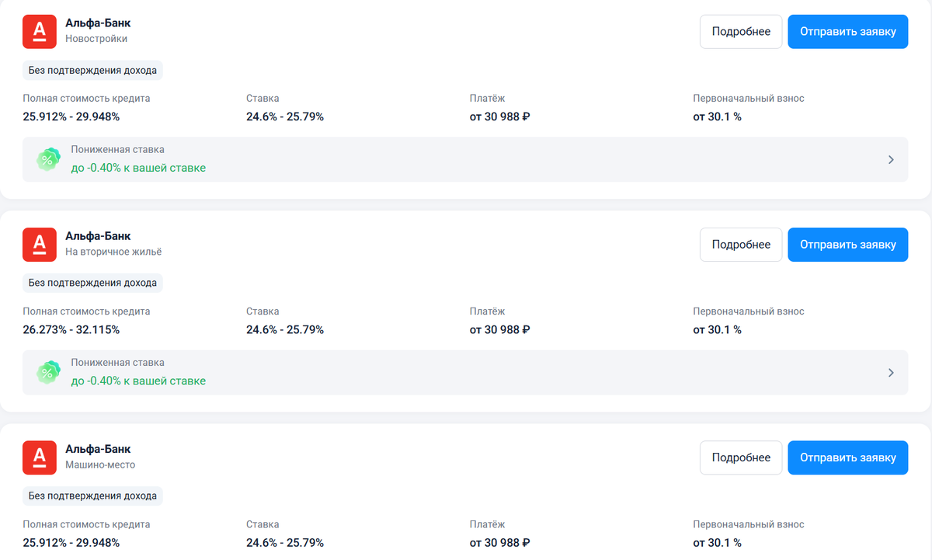Expand reduced rate chevron in Новостройки offer
This screenshot has width=932, height=560.
coord(891,159)
